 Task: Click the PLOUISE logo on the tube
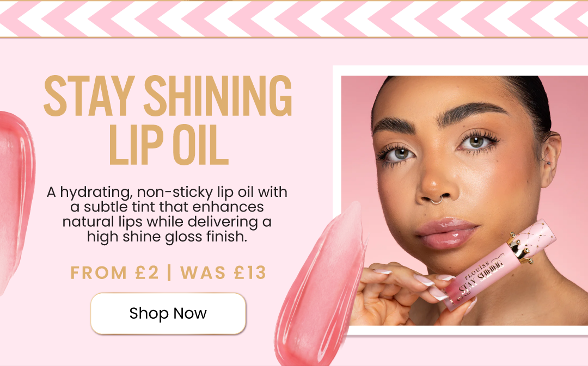pyautogui.click(x=476, y=271)
